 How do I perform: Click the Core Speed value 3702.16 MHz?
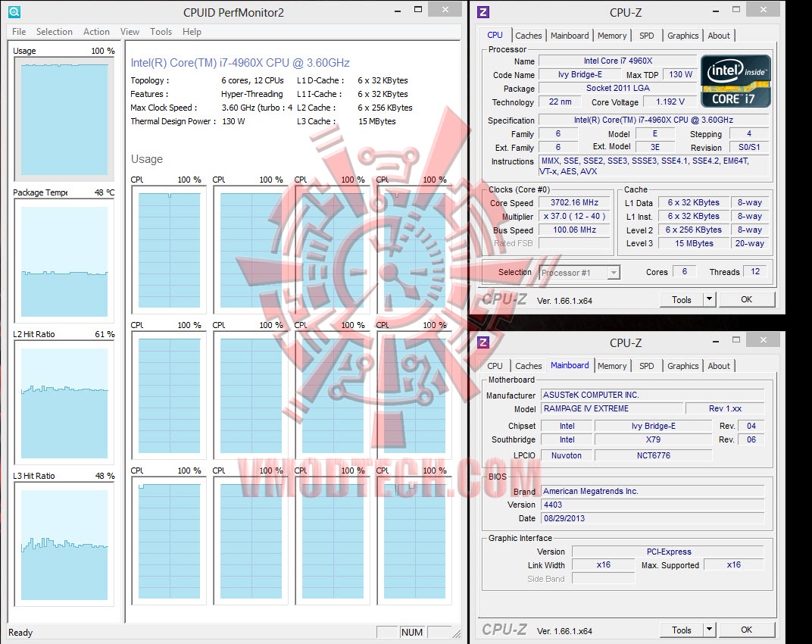(x=574, y=202)
